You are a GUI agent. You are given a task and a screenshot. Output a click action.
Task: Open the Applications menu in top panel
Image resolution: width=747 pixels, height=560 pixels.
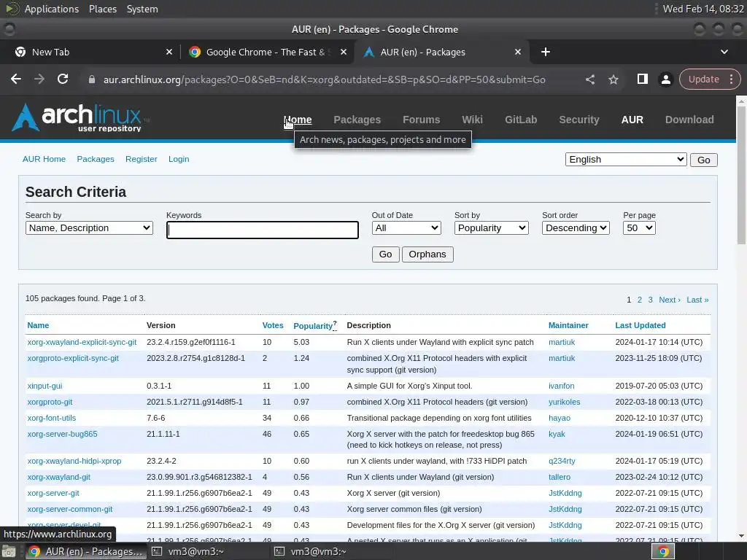coord(52,9)
